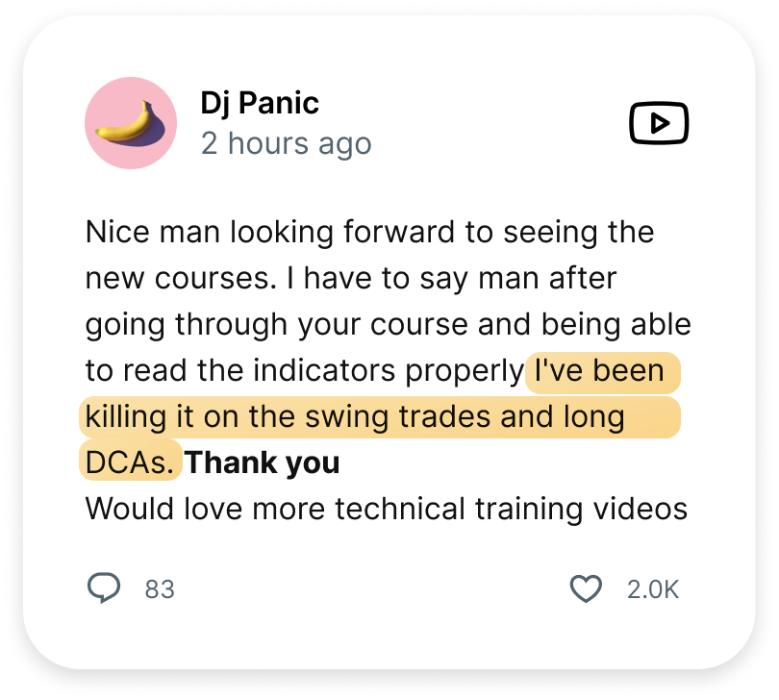Click the comment bubble icon
The image size is (779, 700).
point(104,588)
